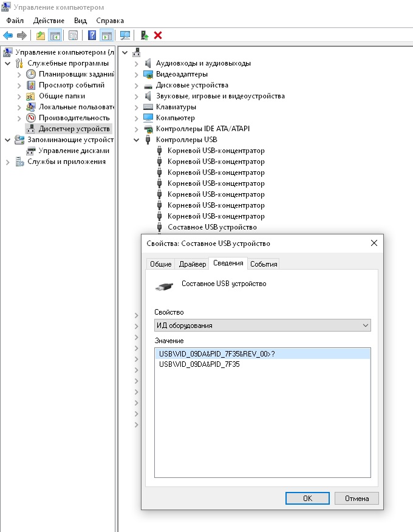Click the Up one level folder icon
The height and width of the screenshot is (532, 413).
pos(41,35)
